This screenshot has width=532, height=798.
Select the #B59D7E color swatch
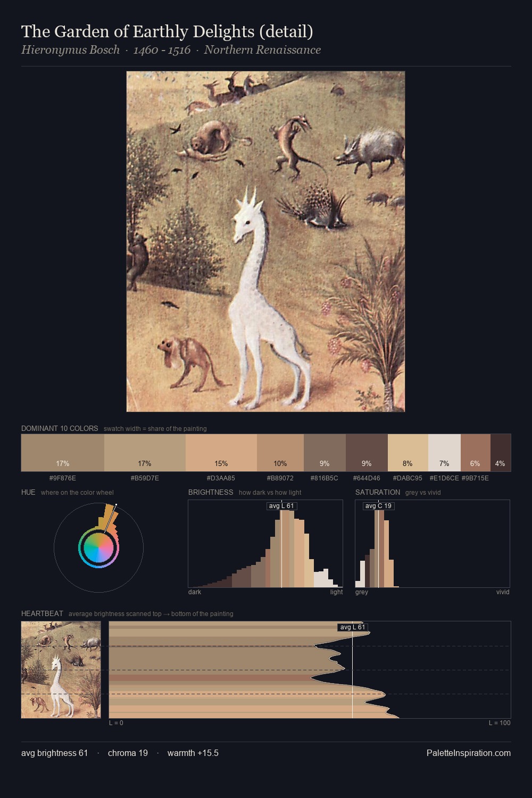(145, 453)
